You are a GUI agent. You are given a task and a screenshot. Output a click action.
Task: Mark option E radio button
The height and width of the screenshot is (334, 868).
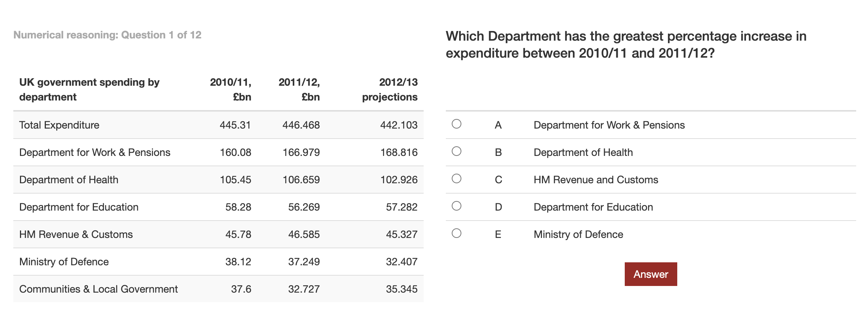point(457,233)
